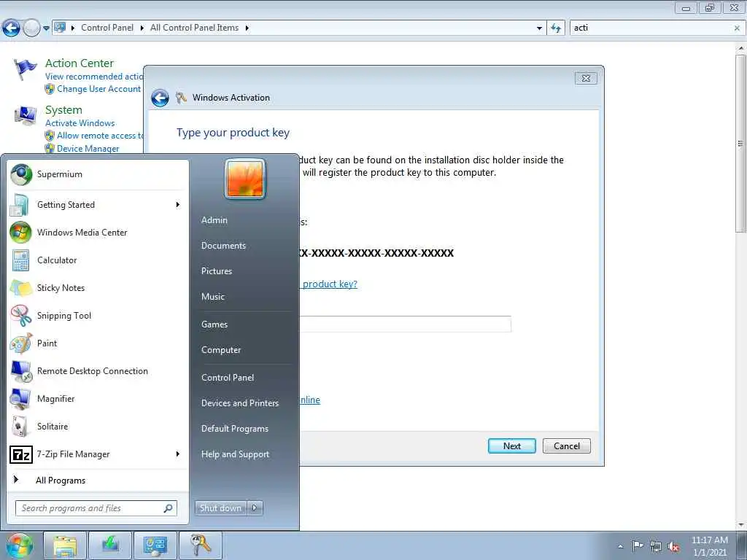Click the product key input field

tap(405, 324)
